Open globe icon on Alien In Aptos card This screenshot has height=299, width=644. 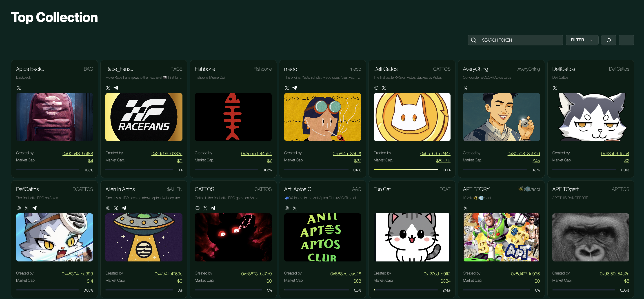(x=108, y=208)
